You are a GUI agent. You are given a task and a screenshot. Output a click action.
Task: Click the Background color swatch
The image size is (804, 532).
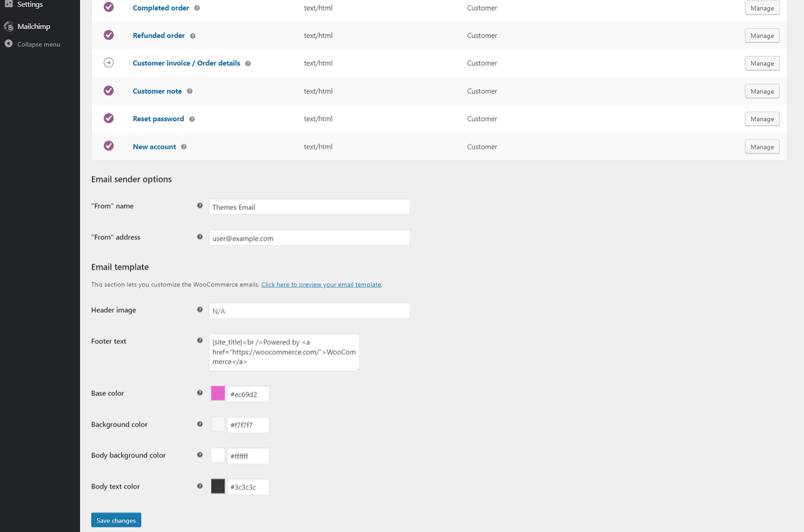[218, 424]
